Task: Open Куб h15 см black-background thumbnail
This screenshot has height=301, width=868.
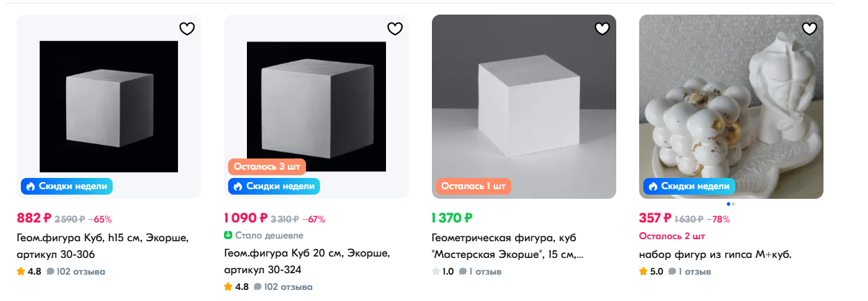Action: pyautogui.click(x=108, y=106)
